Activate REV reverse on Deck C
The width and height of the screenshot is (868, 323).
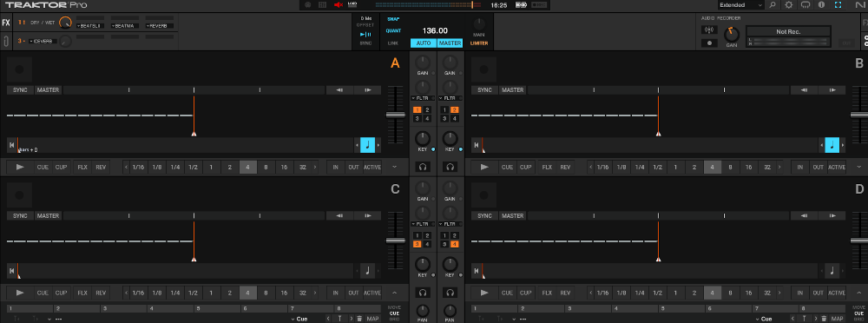click(101, 293)
